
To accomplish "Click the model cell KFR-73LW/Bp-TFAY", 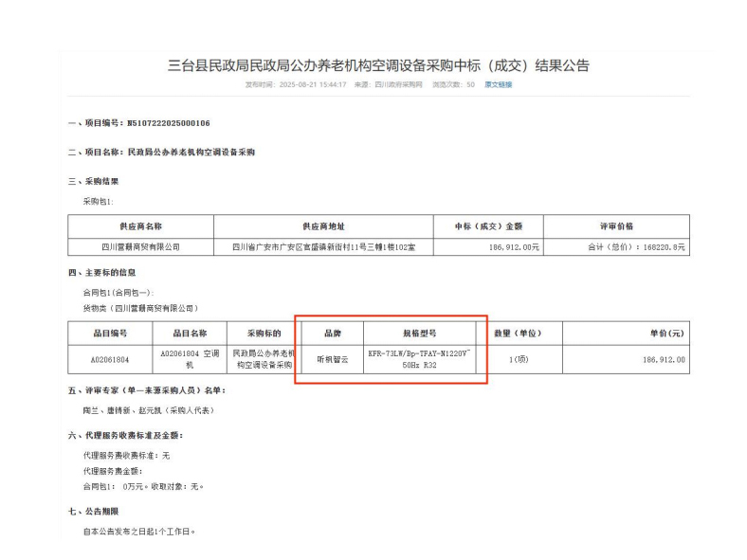I will [x=420, y=359].
